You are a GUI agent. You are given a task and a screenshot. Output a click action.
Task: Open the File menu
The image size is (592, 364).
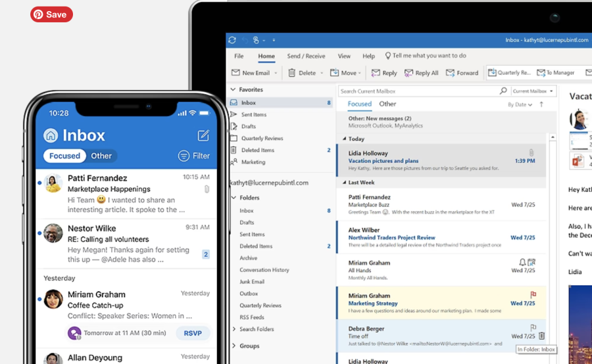click(x=239, y=56)
